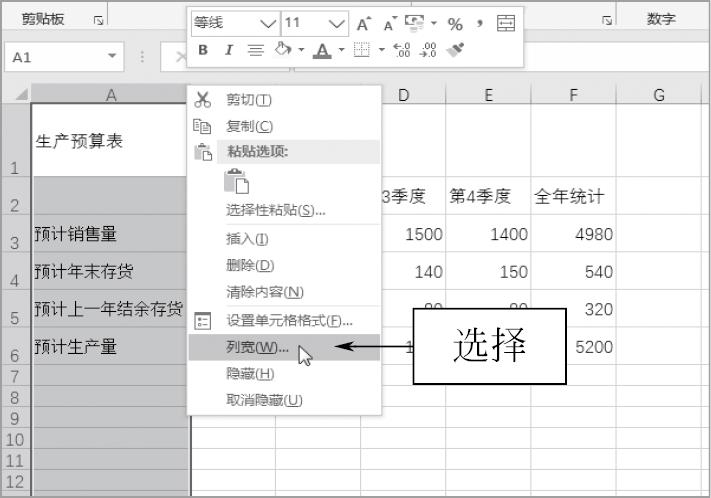The height and width of the screenshot is (498, 711).
Task: Click cell with value 150
Action: [488, 272]
